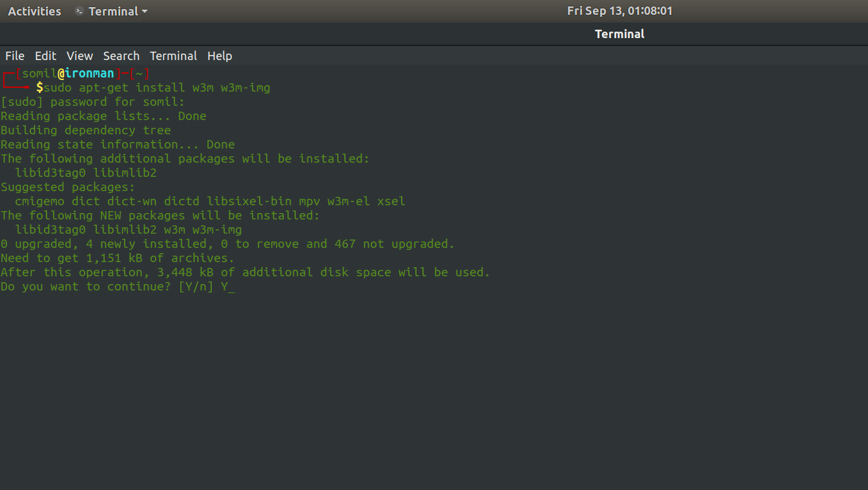Open the View menu
The height and width of the screenshot is (490, 868).
click(x=79, y=56)
